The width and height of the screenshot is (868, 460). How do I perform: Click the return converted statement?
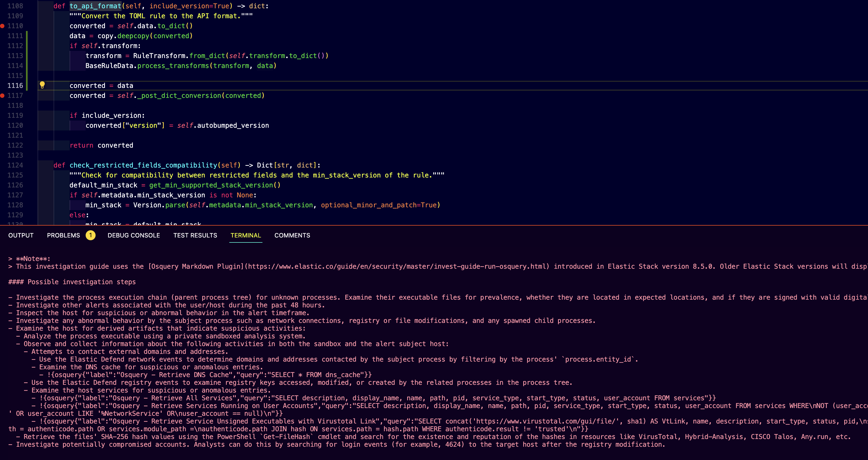[x=101, y=145]
